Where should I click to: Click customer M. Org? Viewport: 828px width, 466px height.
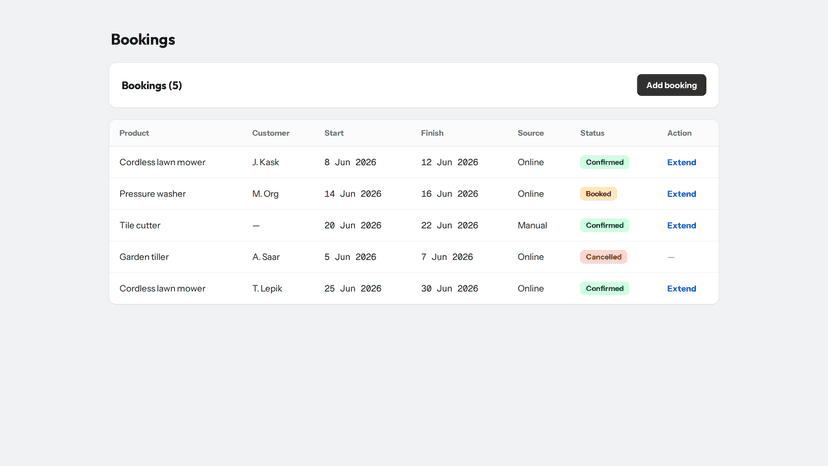[265, 194]
